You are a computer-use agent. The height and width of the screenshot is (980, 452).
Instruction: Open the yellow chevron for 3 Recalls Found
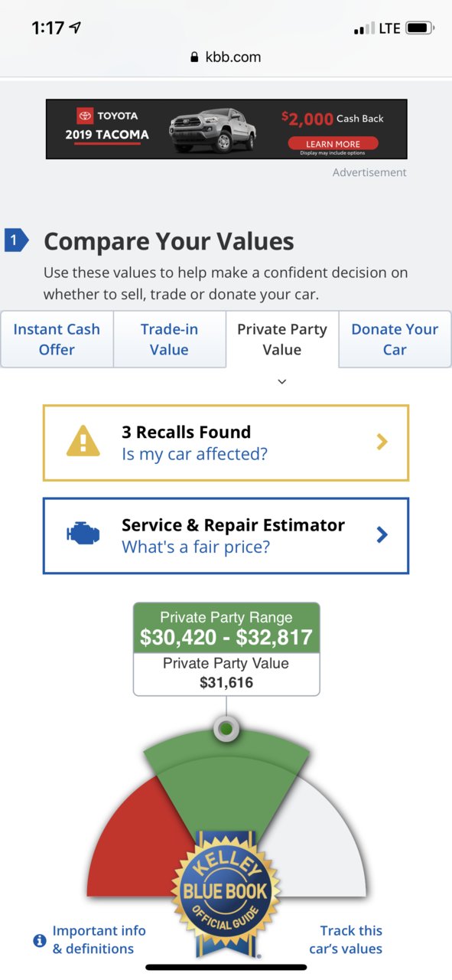tap(382, 442)
